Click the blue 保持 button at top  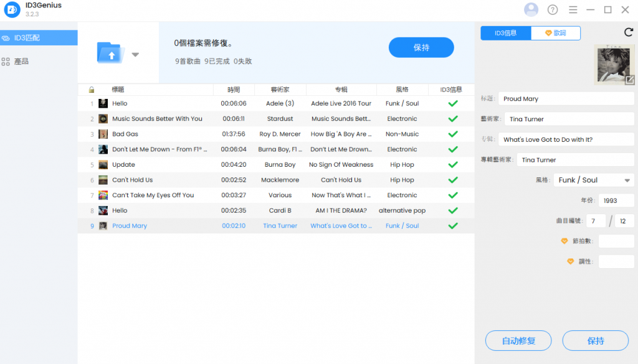421,47
